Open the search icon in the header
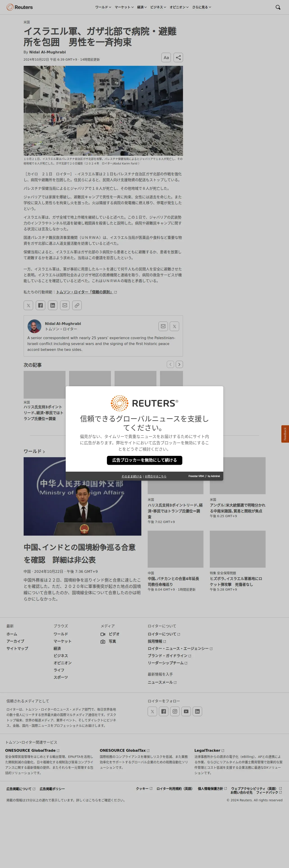Viewport: 289px width, 868px height. [278, 7]
